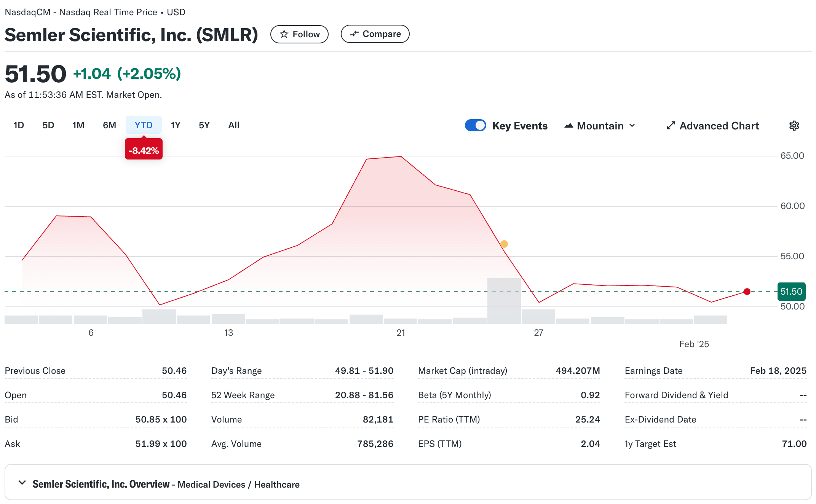Click the Follow button
This screenshot has height=504, width=816.
pyautogui.click(x=299, y=34)
